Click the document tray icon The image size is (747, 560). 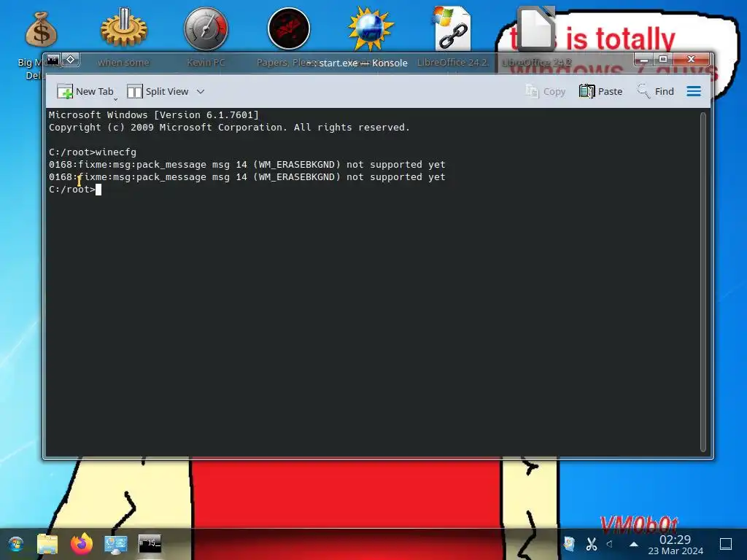(x=569, y=544)
